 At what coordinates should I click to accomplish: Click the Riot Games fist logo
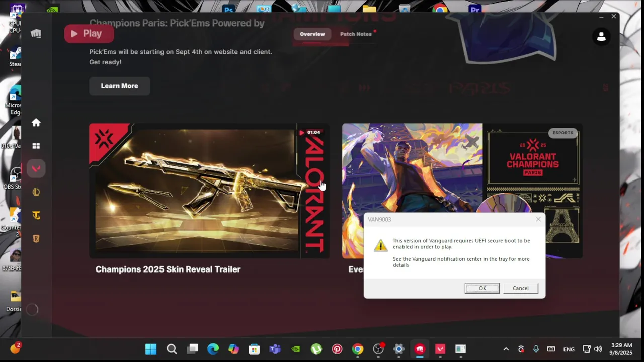tap(36, 34)
